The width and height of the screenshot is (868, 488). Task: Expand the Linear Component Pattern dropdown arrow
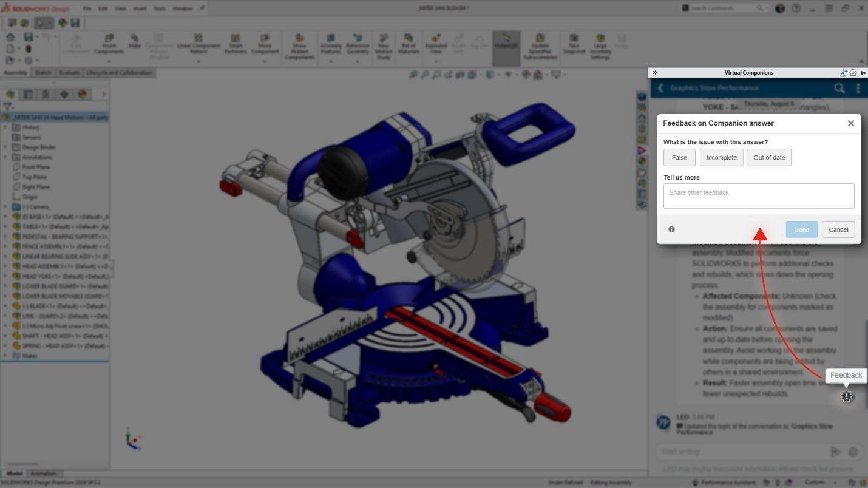click(x=198, y=61)
